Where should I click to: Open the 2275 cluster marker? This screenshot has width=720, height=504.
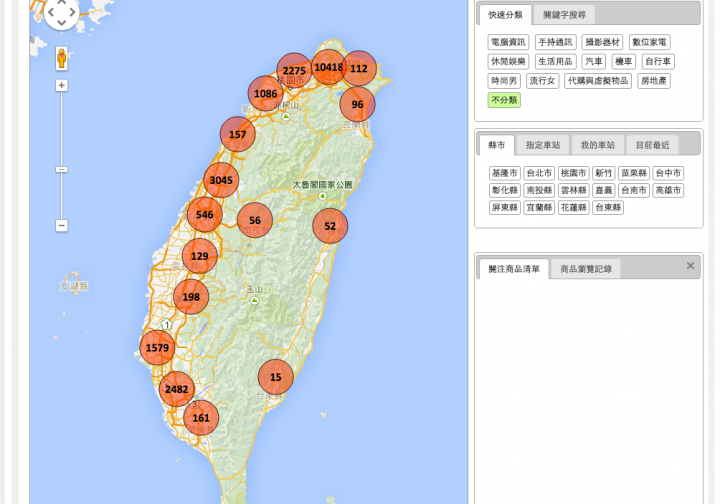click(x=294, y=70)
